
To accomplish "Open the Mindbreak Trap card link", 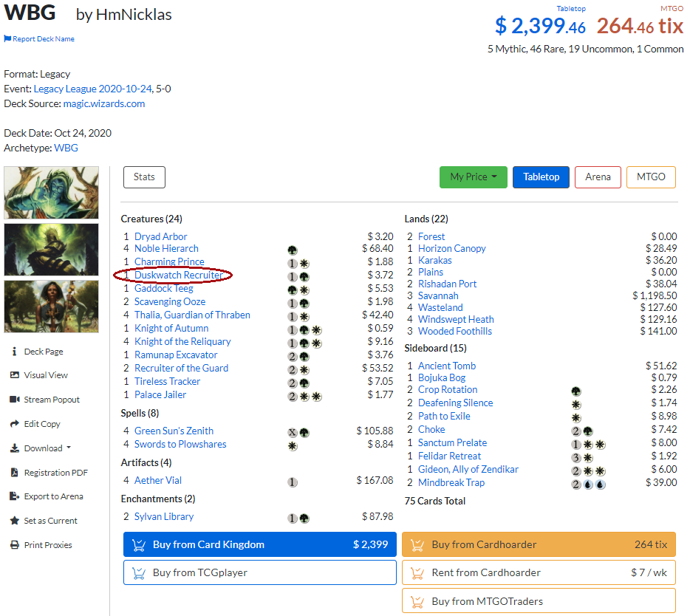I will [x=451, y=482].
